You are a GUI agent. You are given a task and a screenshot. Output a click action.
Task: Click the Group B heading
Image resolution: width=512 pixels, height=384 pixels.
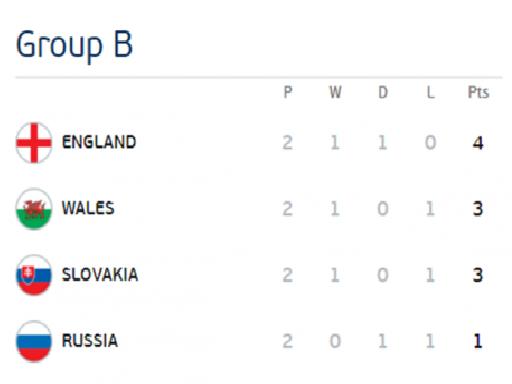point(74,45)
